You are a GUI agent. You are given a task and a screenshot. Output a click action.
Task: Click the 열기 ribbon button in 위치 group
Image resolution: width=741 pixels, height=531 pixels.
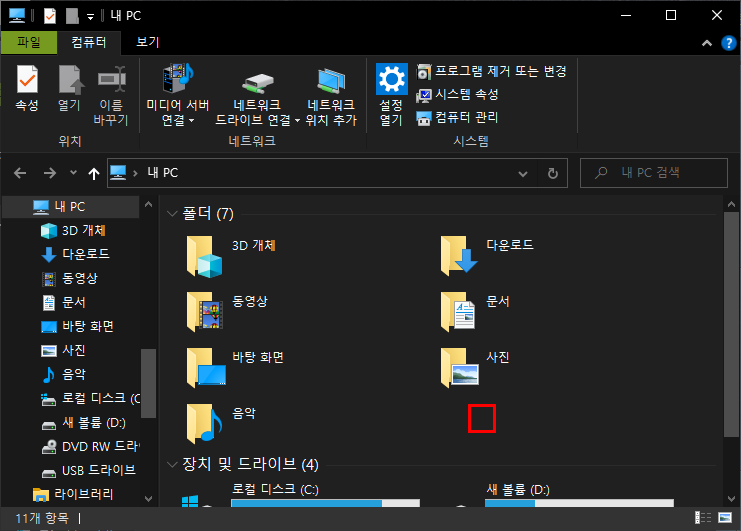69,88
